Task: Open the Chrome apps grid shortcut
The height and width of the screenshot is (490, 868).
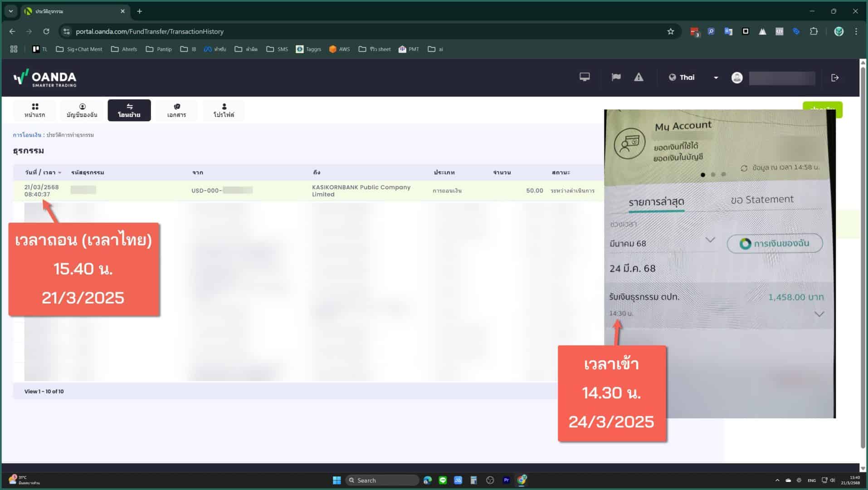Action: (x=14, y=49)
